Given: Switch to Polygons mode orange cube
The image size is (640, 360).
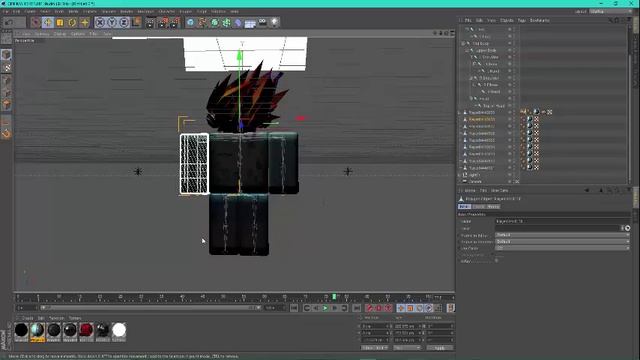Looking at the screenshot, I should click(7, 105).
